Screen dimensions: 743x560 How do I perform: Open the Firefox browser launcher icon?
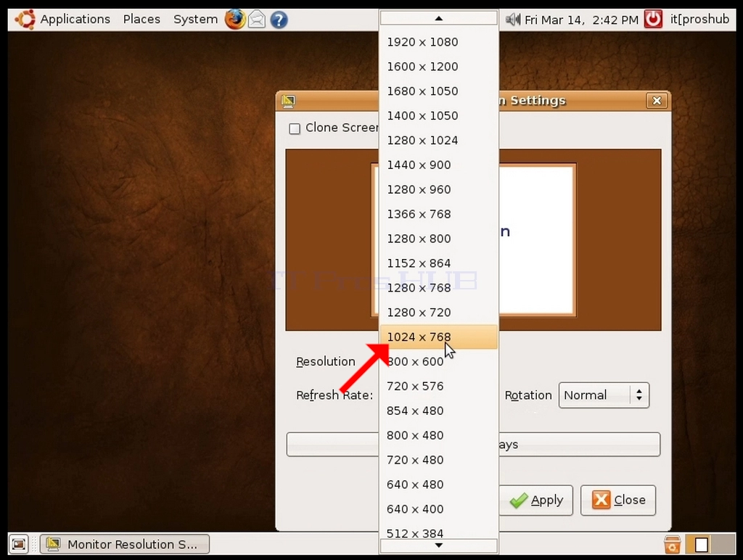pyautogui.click(x=235, y=20)
